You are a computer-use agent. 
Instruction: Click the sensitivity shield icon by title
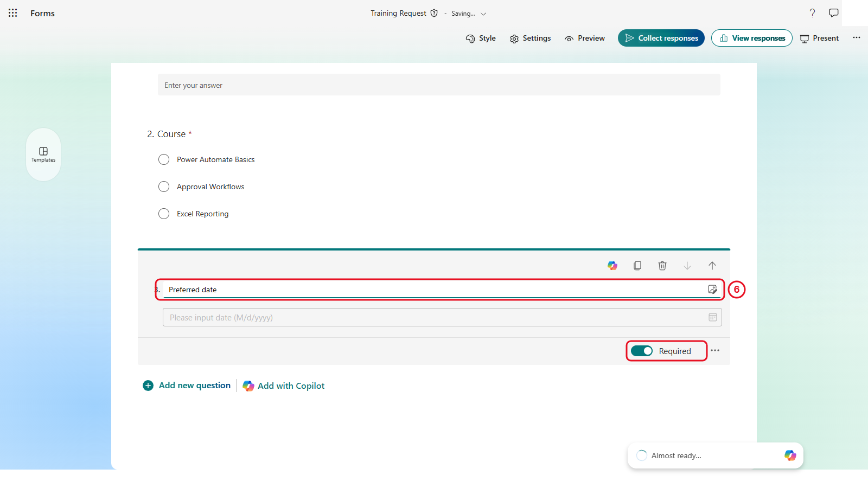434,13
